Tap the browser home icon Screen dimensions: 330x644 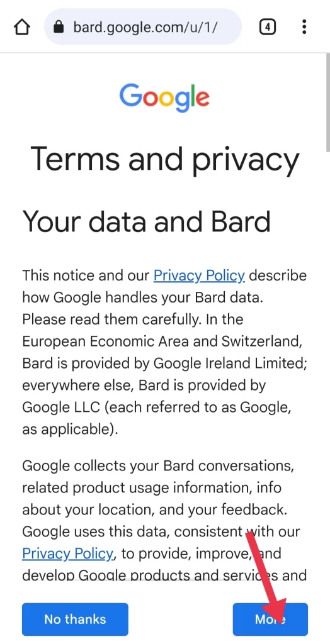pos(22,28)
